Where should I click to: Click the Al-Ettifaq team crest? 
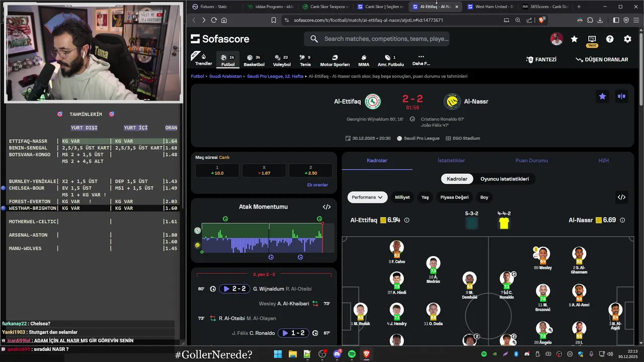[373, 102]
